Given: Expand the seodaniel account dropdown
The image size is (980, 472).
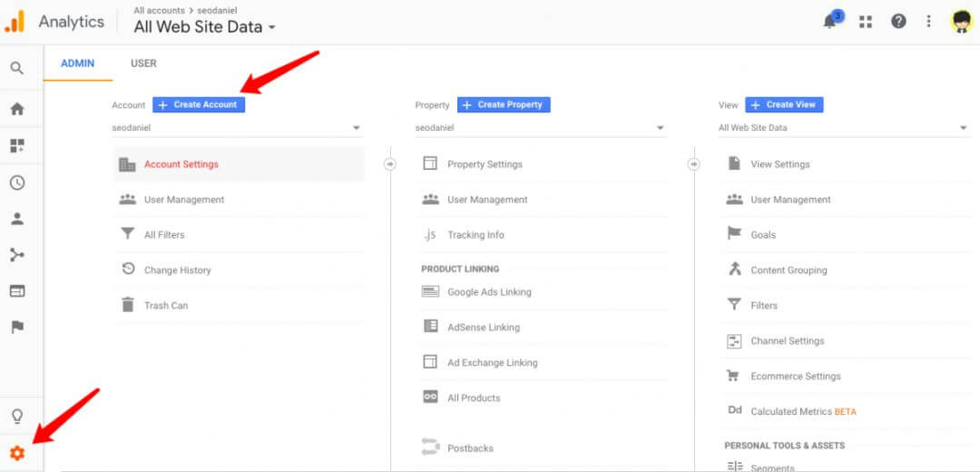Looking at the screenshot, I should [x=238, y=128].
